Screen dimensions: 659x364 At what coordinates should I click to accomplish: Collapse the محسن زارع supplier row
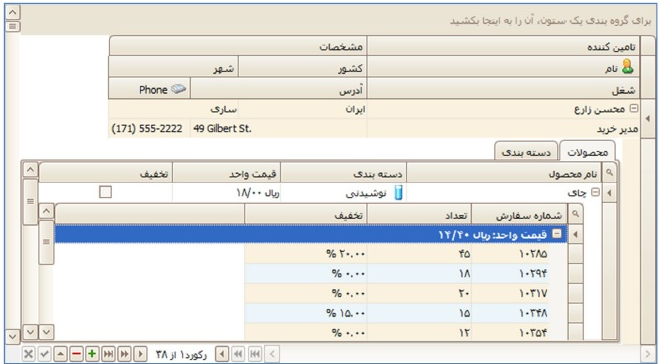633,108
